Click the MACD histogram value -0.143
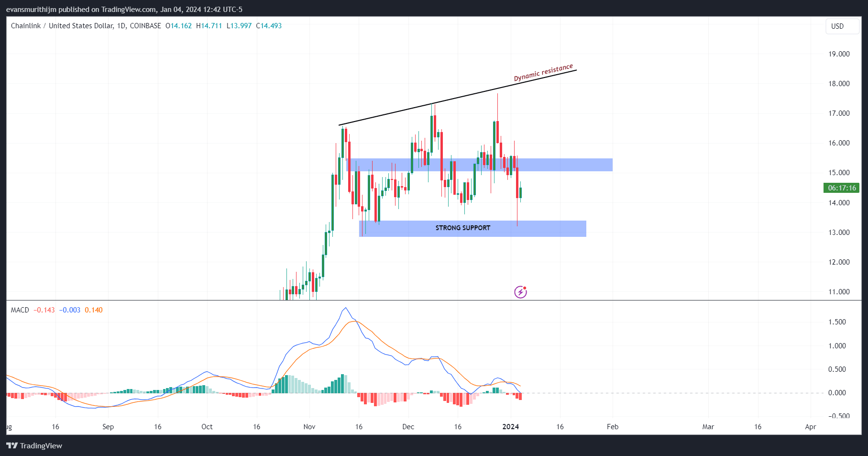Viewport: 868px width, 456px height. click(x=44, y=310)
